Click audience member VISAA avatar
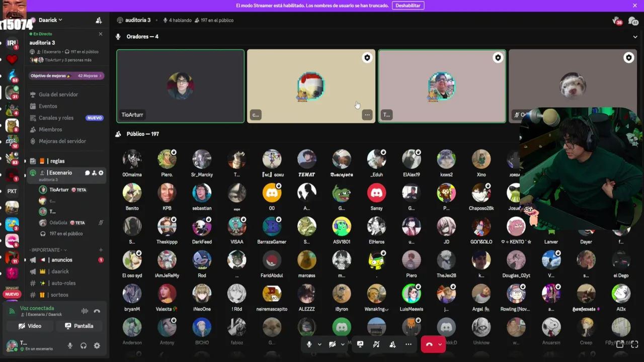Screen dimensions: 644x362 [x=237, y=226]
